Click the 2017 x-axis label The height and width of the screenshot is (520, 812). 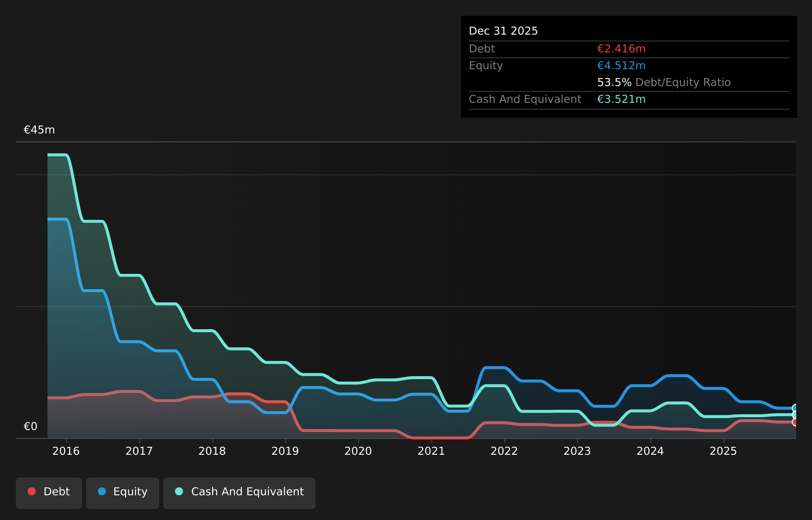click(x=139, y=451)
